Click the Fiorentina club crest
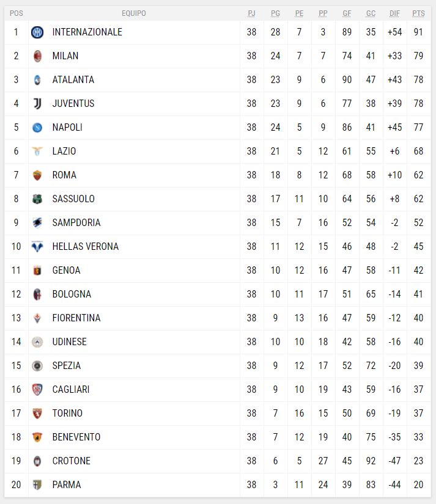 point(37,318)
